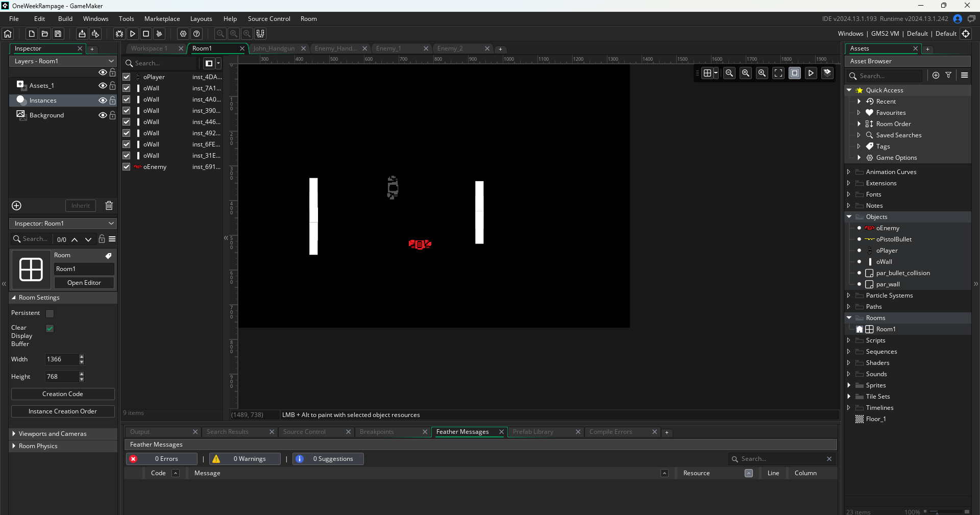Uncheck the oEnemy instance checkbox
Viewport: 980px width, 515px height.
(127, 167)
